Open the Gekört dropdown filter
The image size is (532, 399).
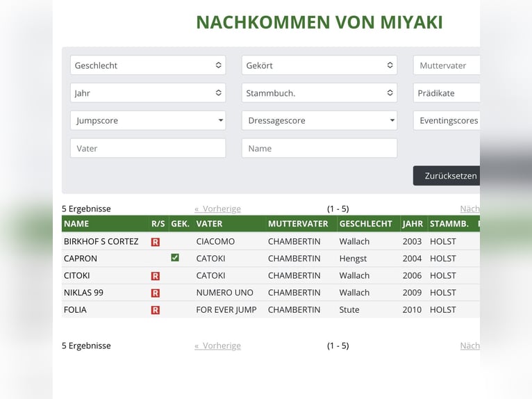(319, 65)
